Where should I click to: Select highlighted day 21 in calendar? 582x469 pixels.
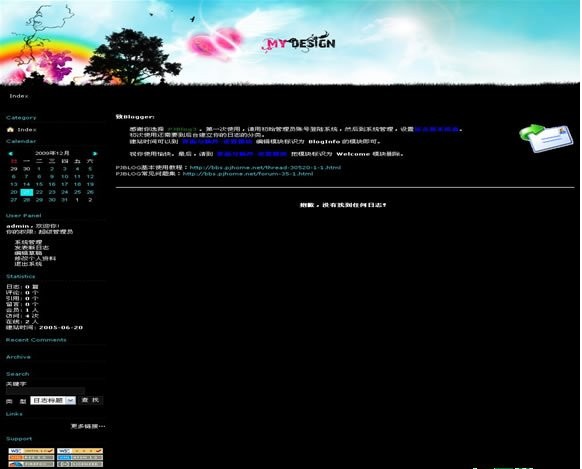[x=27, y=192]
